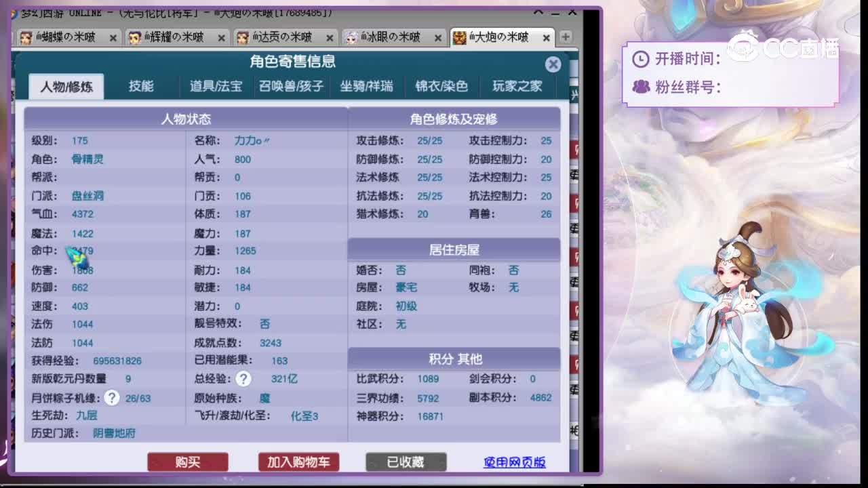Click the 生死劫 value 九层

tap(87, 415)
